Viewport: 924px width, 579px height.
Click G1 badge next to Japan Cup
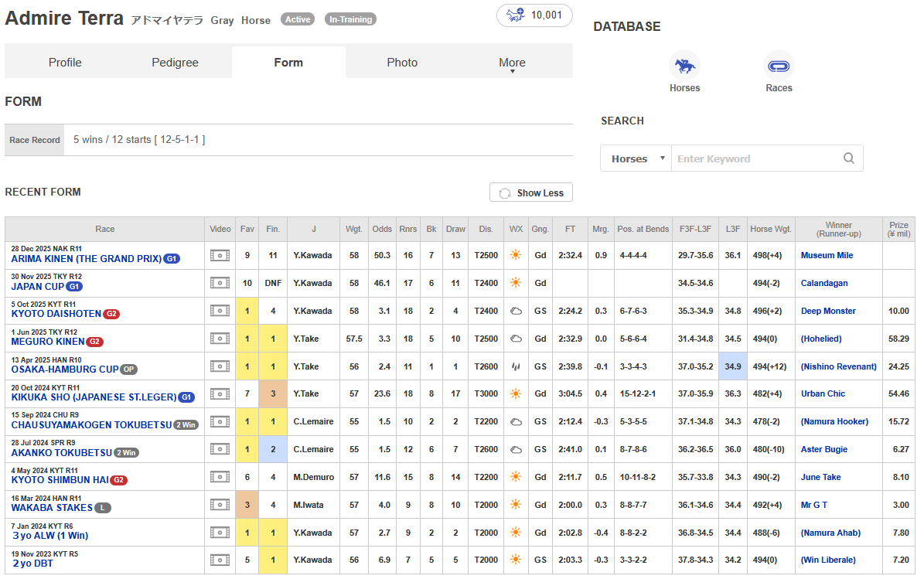pos(74,287)
